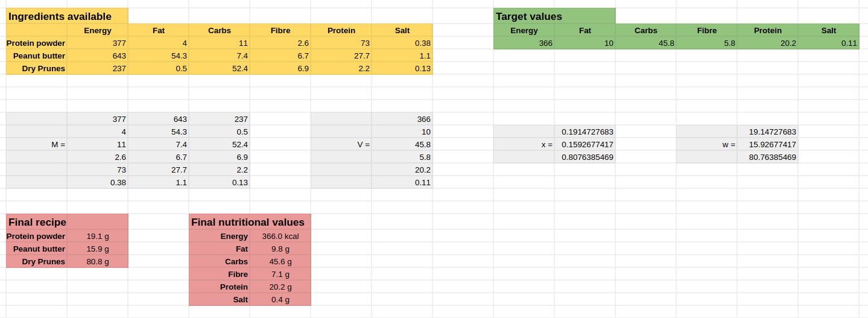Select the 'V =' label cell
The width and height of the screenshot is (868, 318).
[x=341, y=144]
